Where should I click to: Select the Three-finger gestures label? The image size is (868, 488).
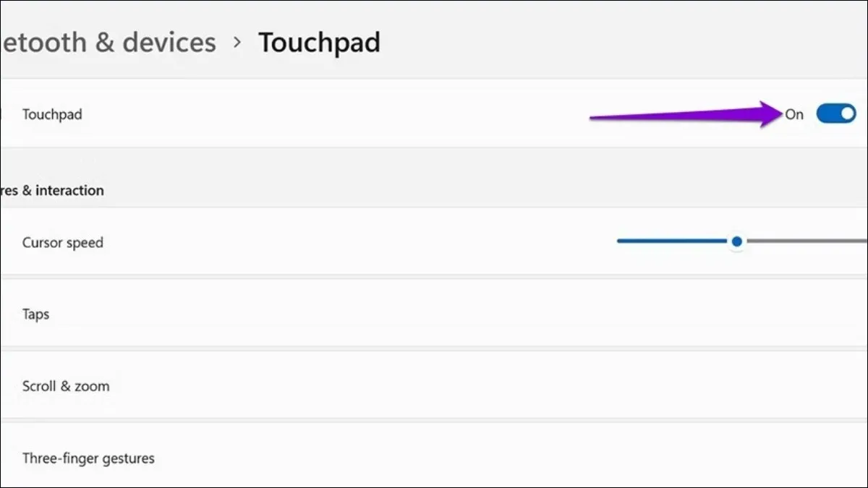(x=88, y=458)
